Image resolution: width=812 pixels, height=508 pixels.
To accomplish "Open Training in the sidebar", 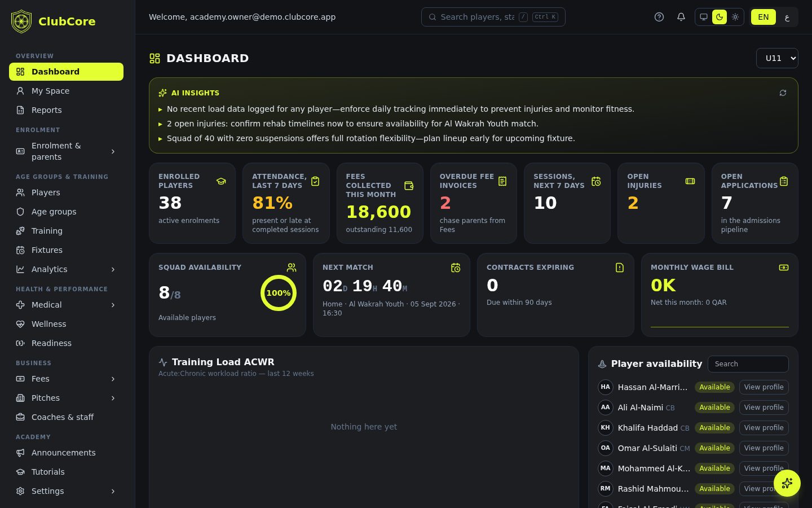I will coord(66,231).
